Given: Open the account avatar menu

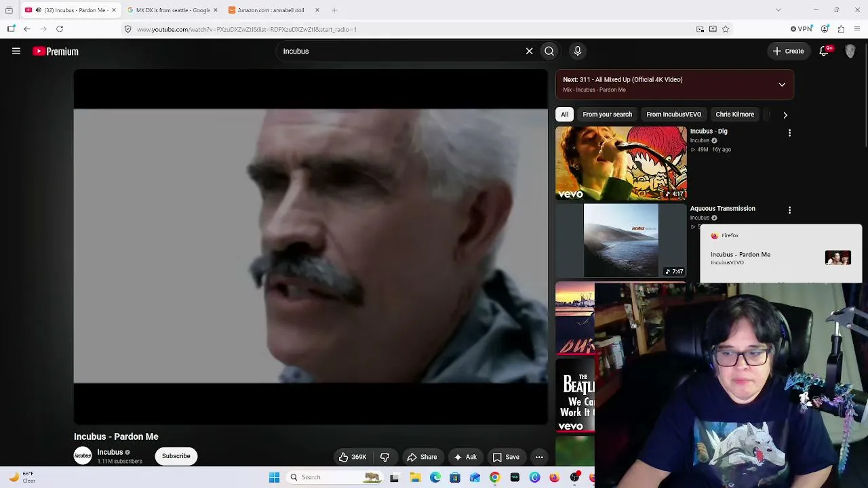Looking at the screenshot, I should (850, 51).
